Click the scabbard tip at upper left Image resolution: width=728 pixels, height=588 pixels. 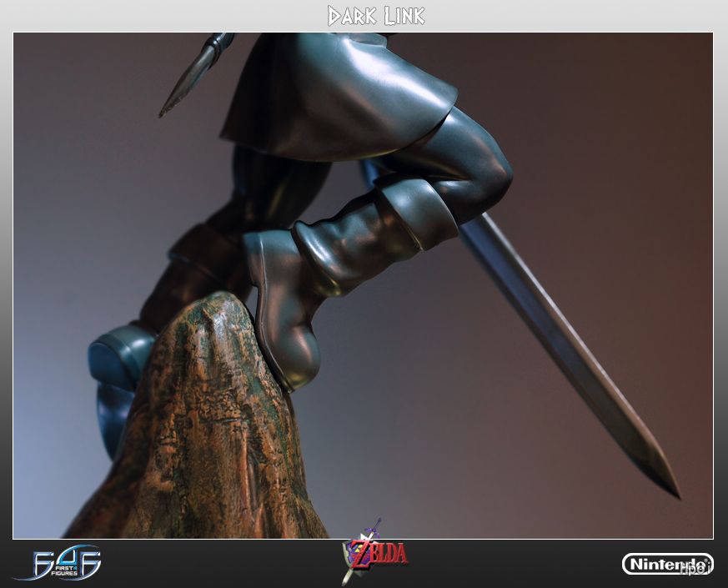click(x=167, y=108)
